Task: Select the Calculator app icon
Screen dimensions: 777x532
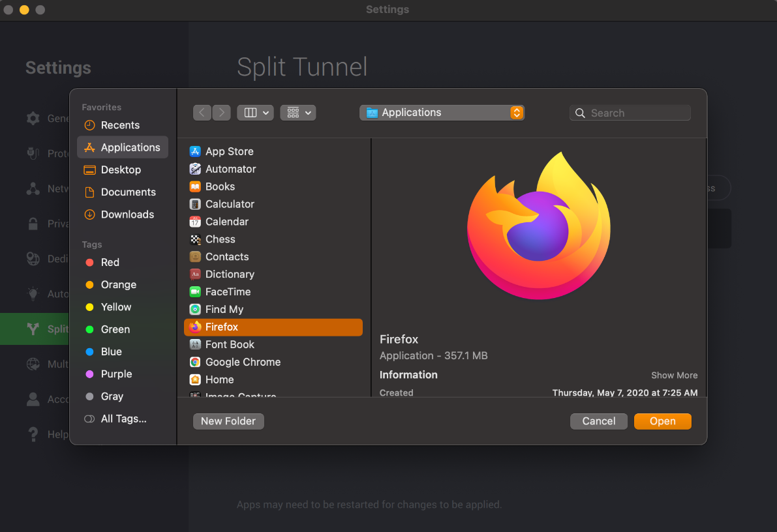Action: 195,204
